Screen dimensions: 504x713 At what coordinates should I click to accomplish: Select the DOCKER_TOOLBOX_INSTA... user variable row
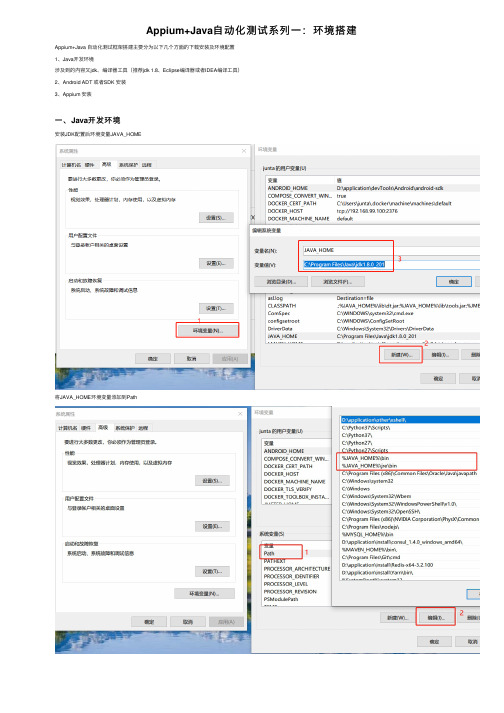tap(296, 497)
